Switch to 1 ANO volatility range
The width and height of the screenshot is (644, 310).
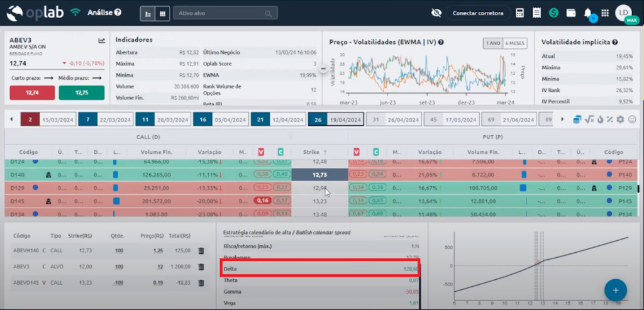pos(492,43)
